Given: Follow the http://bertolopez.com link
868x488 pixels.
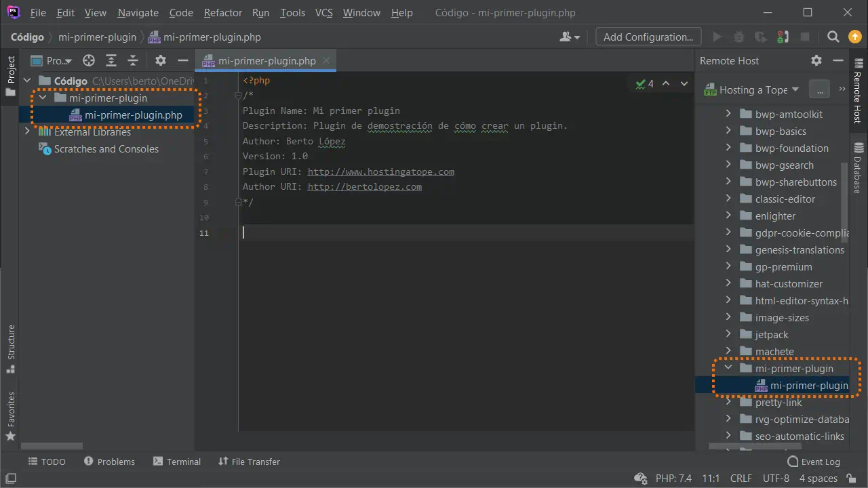Looking at the screenshot, I should [x=365, y=186].
